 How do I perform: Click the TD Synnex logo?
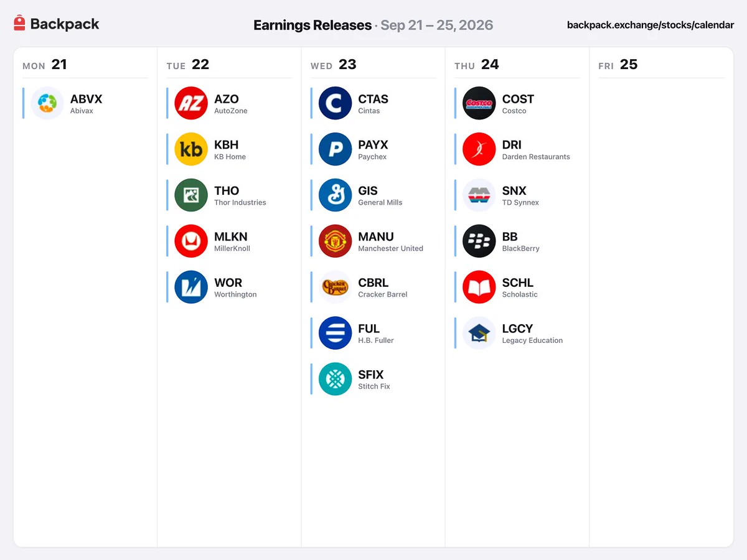(479, 195)
